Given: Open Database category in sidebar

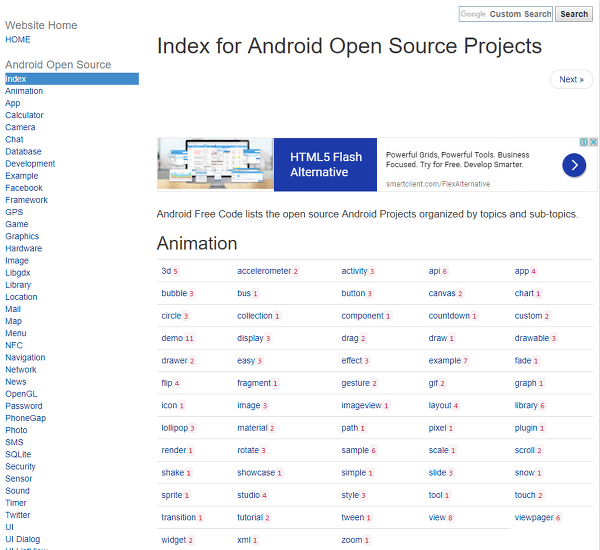Looking at the screenshot, I should pos(23,152).
